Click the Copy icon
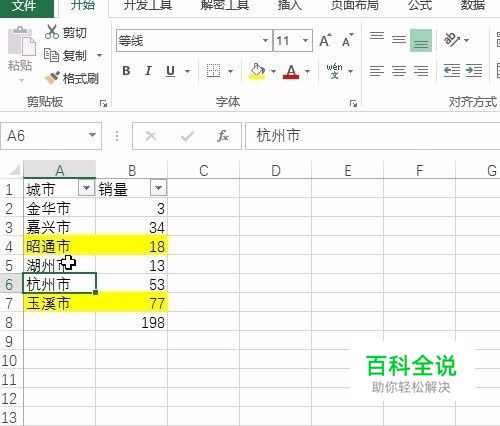This screenshot has height=426, width=500. pyautogui.click(x=51, y=55)
